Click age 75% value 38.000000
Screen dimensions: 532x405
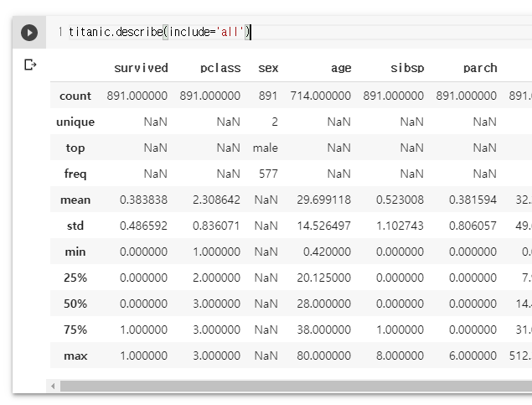[324, 330]
